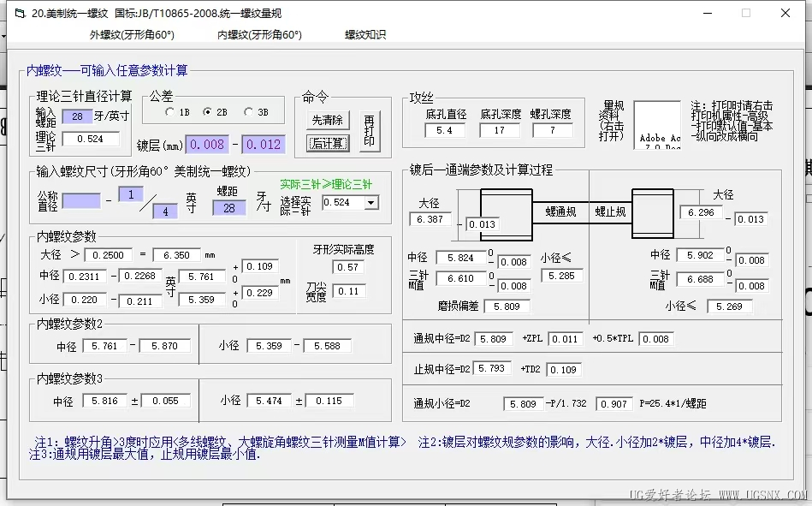Select the 1B tolerance radio button

[x=170, y=112]
